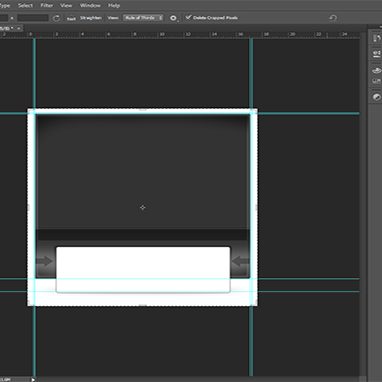Click the right-pointing arrow in the design

pos(45,261)
